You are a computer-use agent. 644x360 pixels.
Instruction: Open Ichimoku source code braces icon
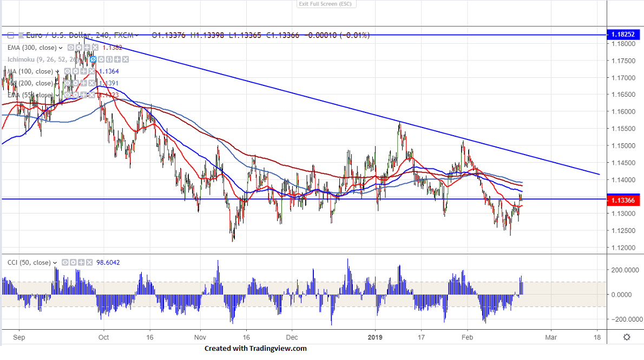[x=109, y=59]
